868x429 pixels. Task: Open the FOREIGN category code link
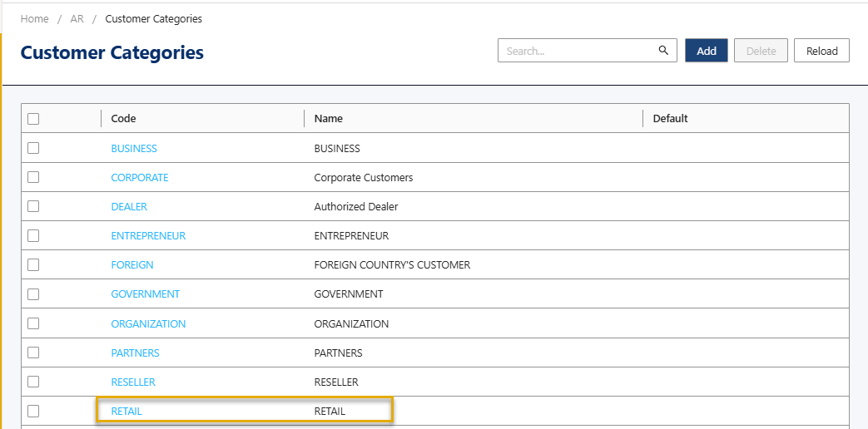132,265
